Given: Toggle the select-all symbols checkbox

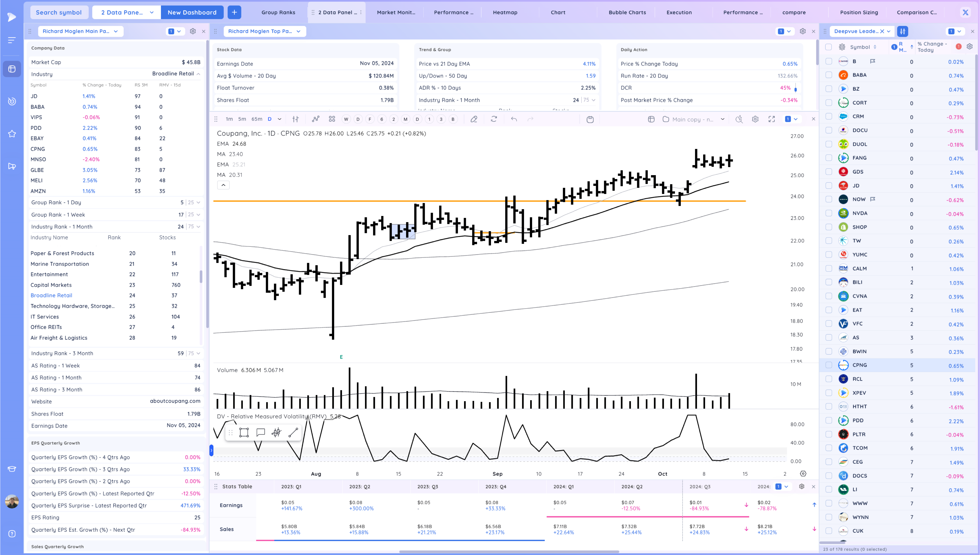Looking at the screenshot, I should click(828, 47).
